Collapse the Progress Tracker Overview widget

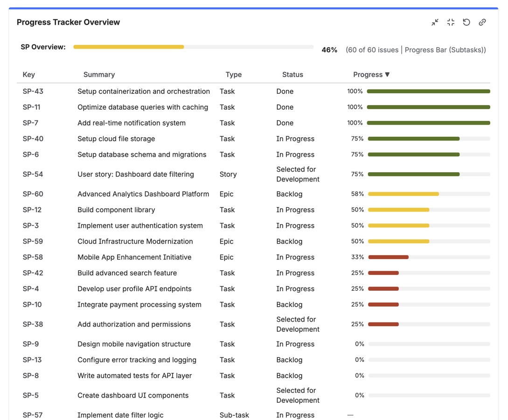(x=435, y=22)
